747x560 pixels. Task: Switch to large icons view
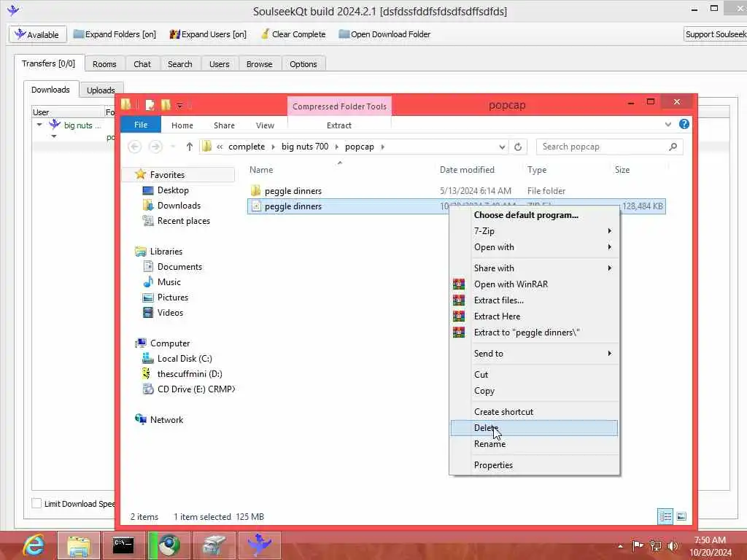click(681, 517)
